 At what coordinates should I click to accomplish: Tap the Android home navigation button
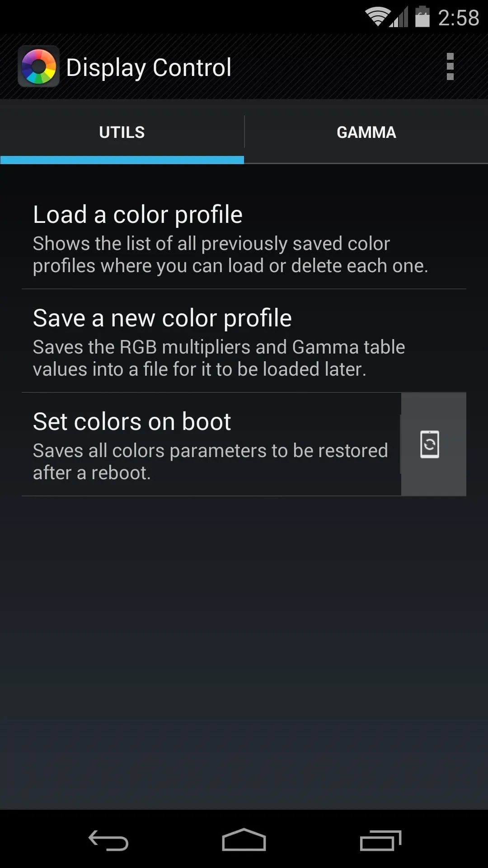[x=244, y=840]
